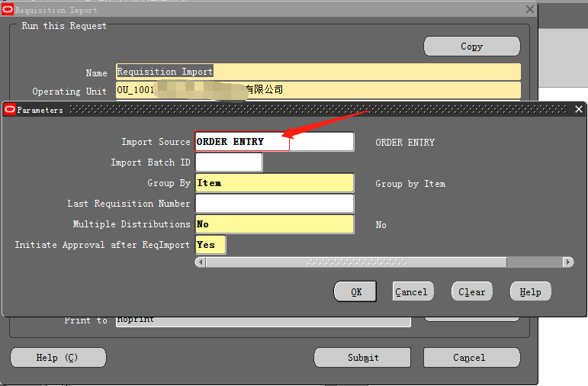Close the Parameters dialog
This screenshot has width=588, height=386.
pyautogui.click(x=579, y=109)
